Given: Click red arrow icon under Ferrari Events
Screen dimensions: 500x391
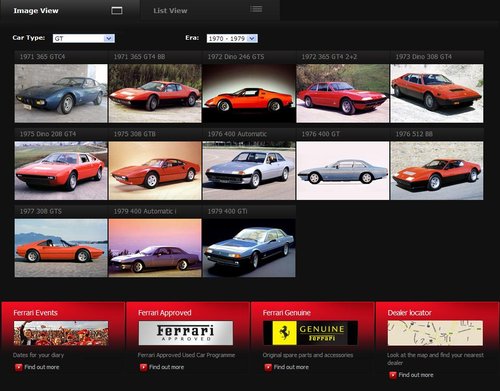Looking at the screenshot, I should (18, 367).
